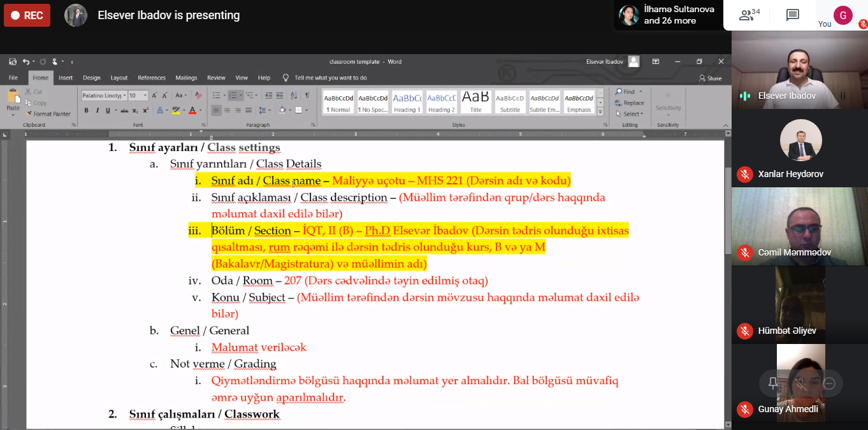Align the paragraph to the right

[x=238, y=110]
